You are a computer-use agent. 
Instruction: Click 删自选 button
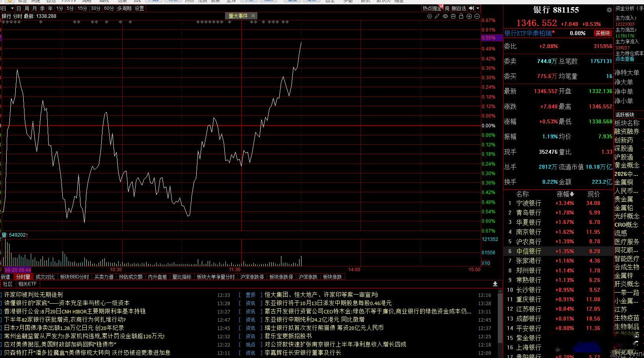click(x=458, y=8)
